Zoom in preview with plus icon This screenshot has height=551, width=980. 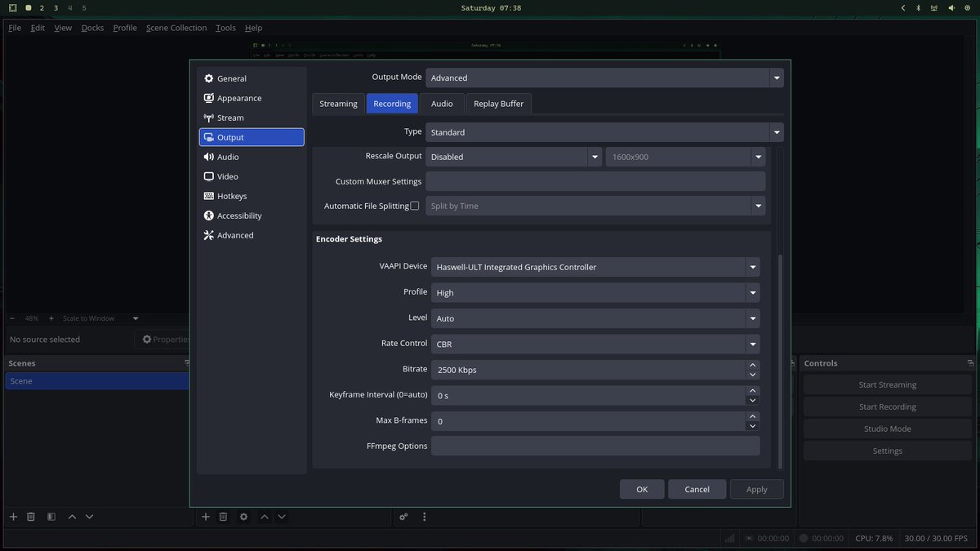(51, 318)
